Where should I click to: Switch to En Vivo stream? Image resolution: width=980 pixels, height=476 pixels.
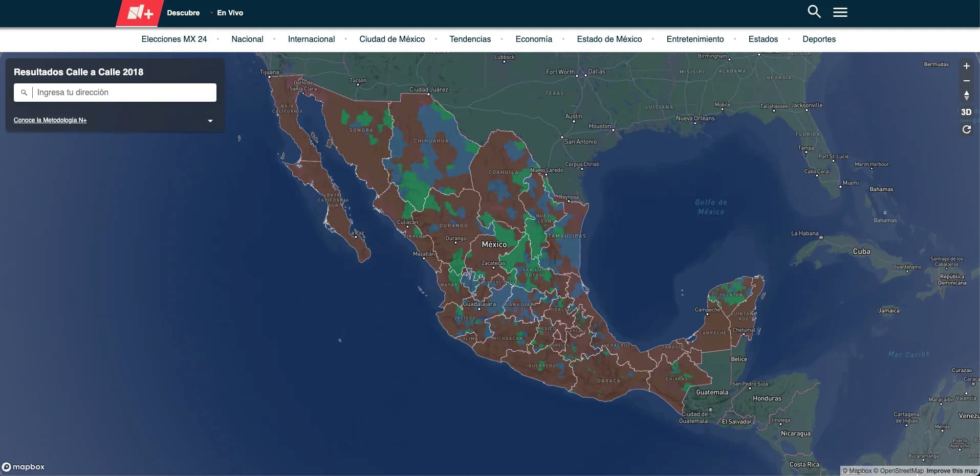click(230, 13)
